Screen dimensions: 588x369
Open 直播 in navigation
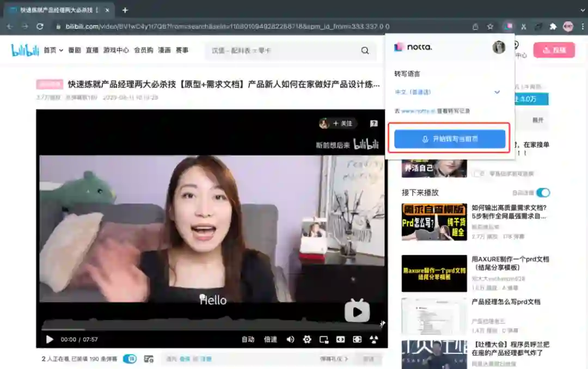coord(92,50)
